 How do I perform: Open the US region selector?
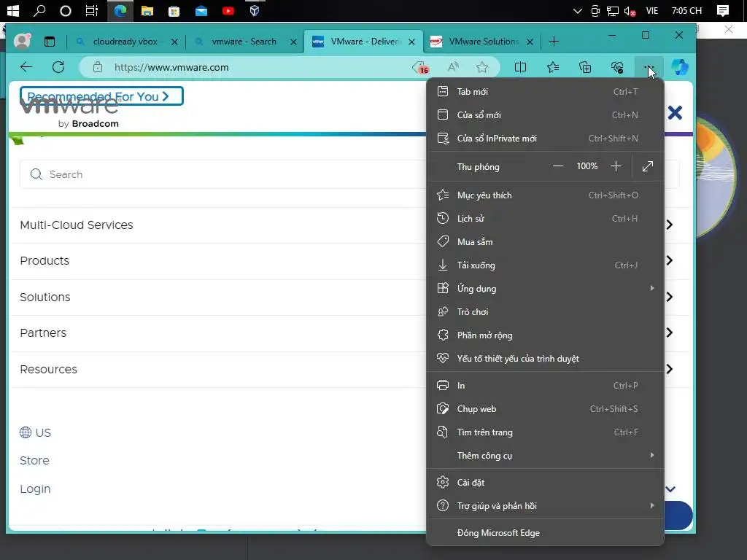tap(35, 432)
